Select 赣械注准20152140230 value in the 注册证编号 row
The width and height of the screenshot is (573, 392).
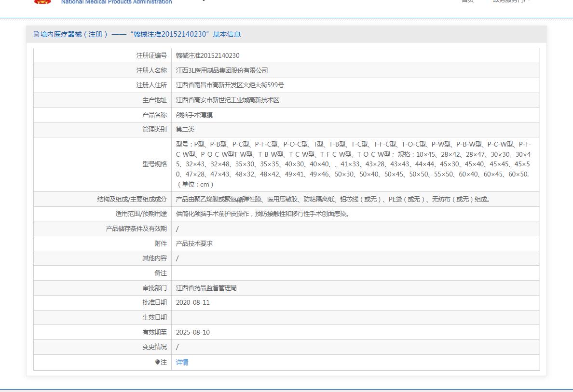[x=207, y=55]
